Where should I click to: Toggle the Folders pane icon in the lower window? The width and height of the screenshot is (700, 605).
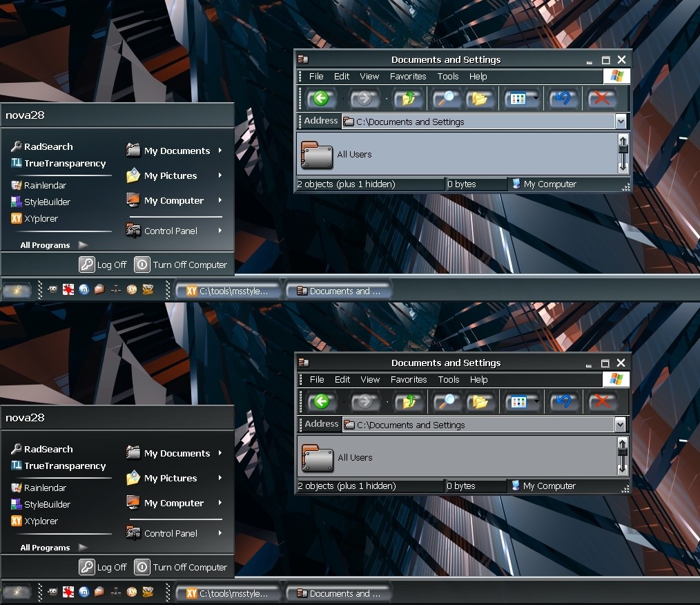pyautogui.click(x=480, y=401)
